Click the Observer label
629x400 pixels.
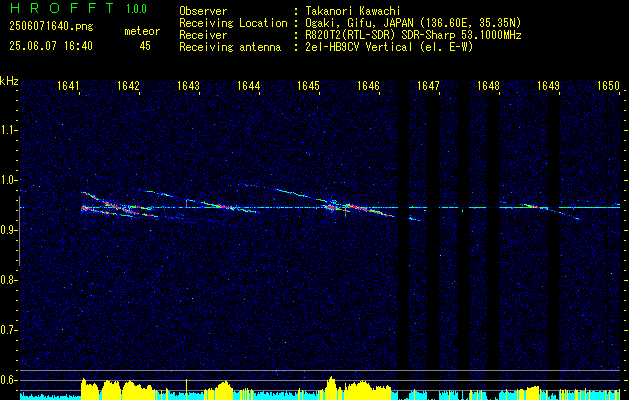[x=203, y=11]
